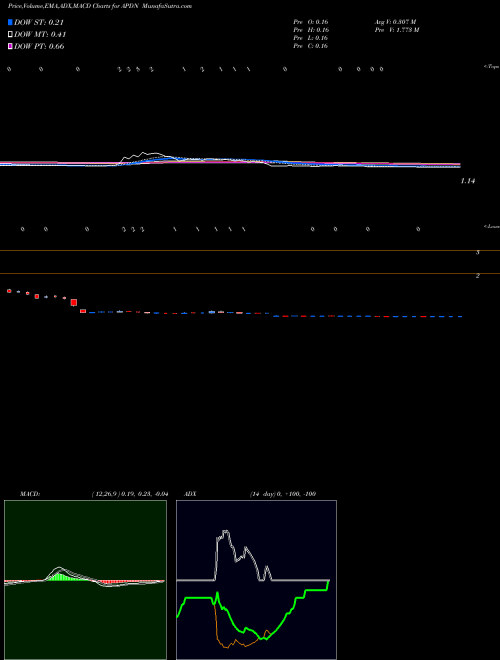
Task: Click the ADX panel heading
Action: (x=190, y=494)
